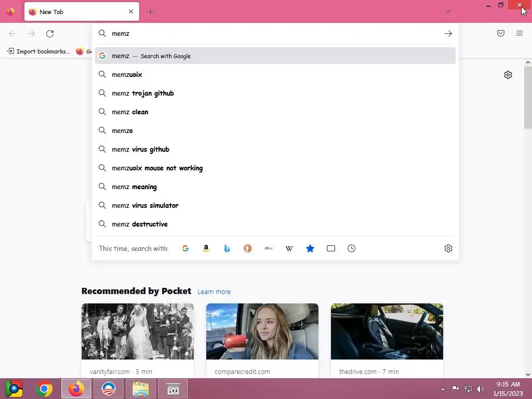Expand the list all tabs chevron
Screen dimensions: 532x399
click(448, 11)
